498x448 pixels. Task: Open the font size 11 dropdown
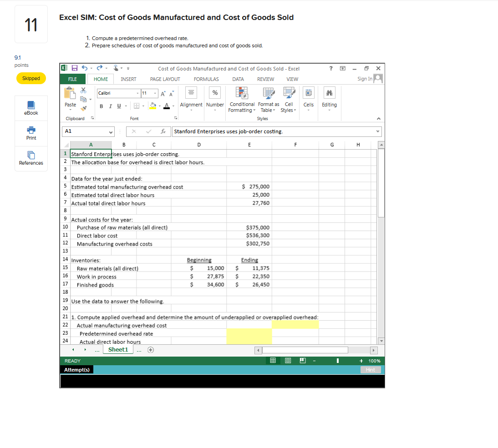click(155, 93)
